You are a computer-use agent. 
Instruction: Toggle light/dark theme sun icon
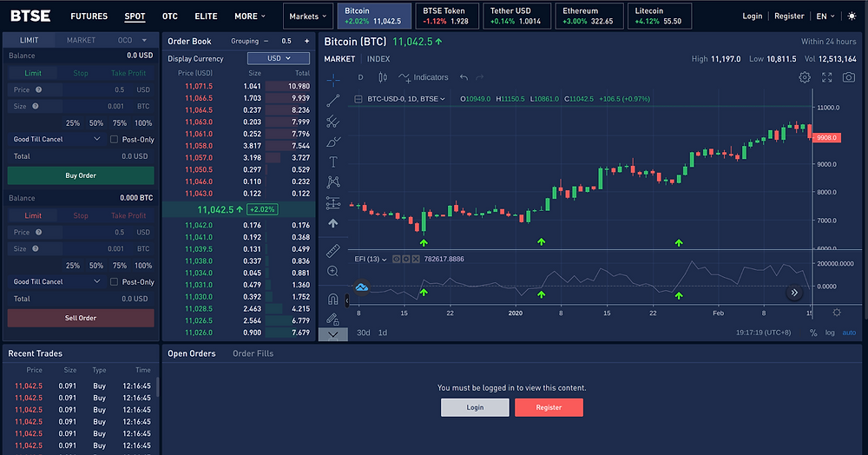click(x=852, y=16)
